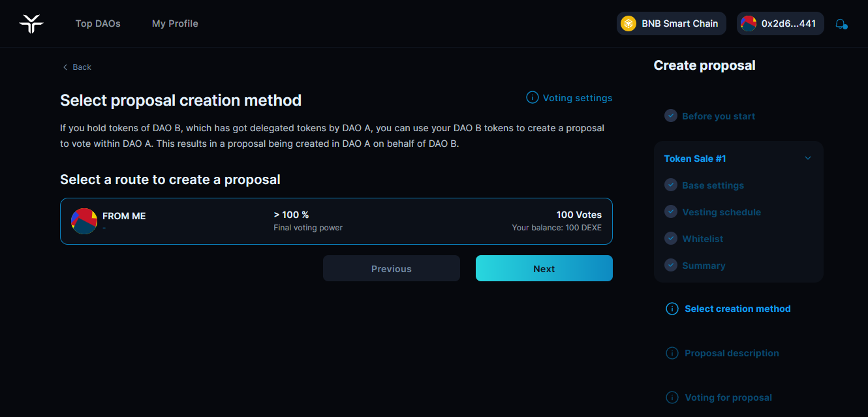868x417 pixels.
Task: Click the Select creation method info icon
Action: tap(672, 309)
